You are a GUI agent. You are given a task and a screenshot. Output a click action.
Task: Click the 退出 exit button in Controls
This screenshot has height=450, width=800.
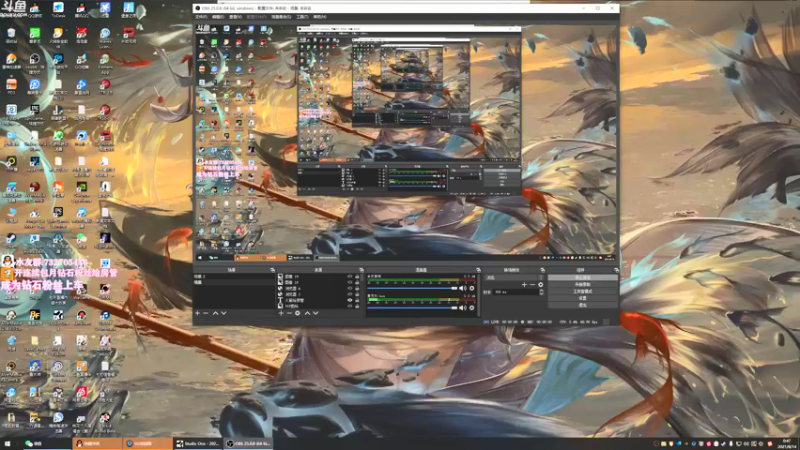[583, 305]
